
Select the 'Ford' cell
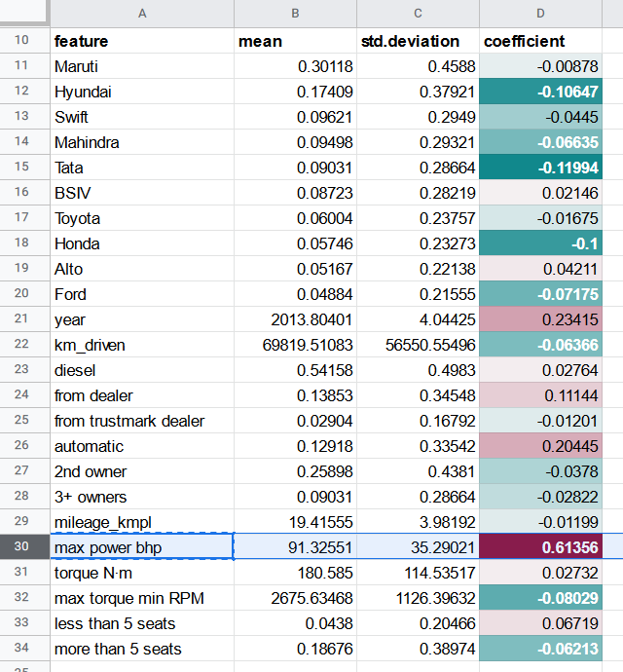tap(142, 294)
